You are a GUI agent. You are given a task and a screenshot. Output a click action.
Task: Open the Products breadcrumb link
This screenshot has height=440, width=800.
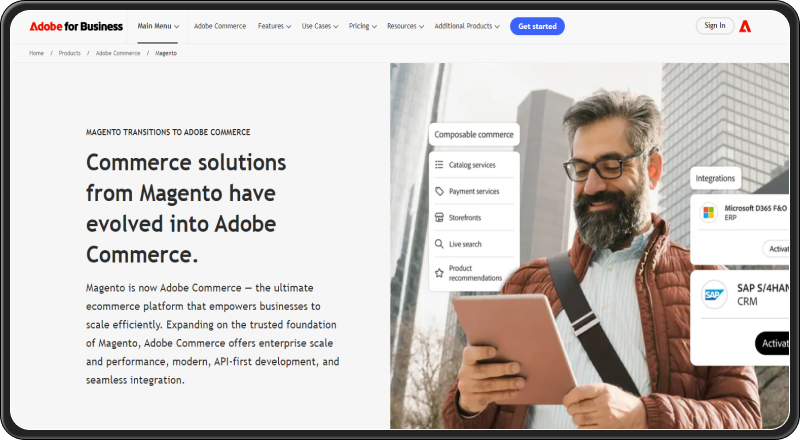pyautogui.click(x=69, y=52)
